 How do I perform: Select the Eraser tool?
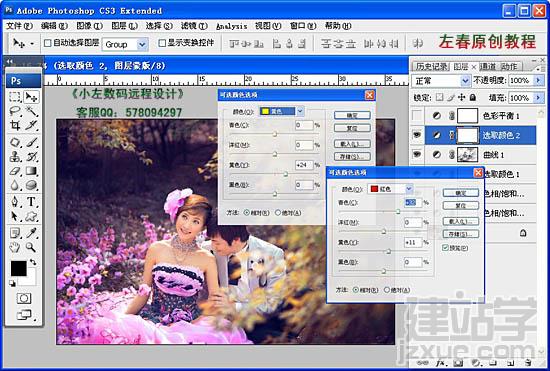(15, 171)
